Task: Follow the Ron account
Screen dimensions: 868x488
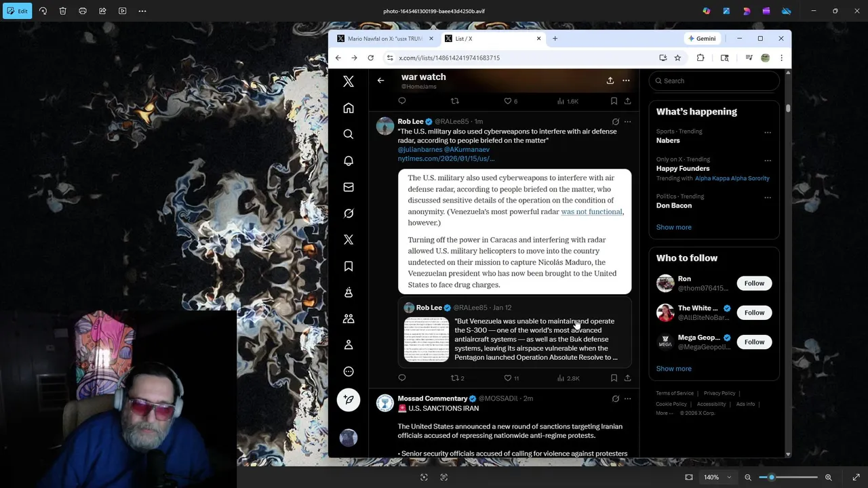Action: coord(754,283)
